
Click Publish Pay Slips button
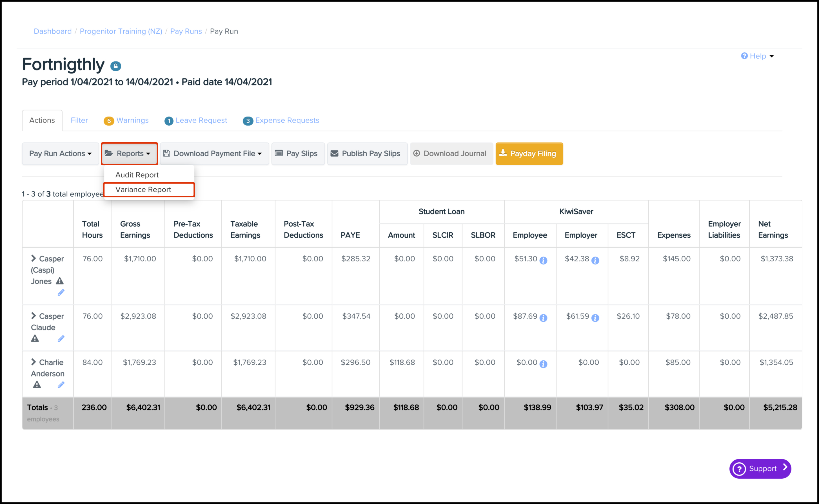367,154
